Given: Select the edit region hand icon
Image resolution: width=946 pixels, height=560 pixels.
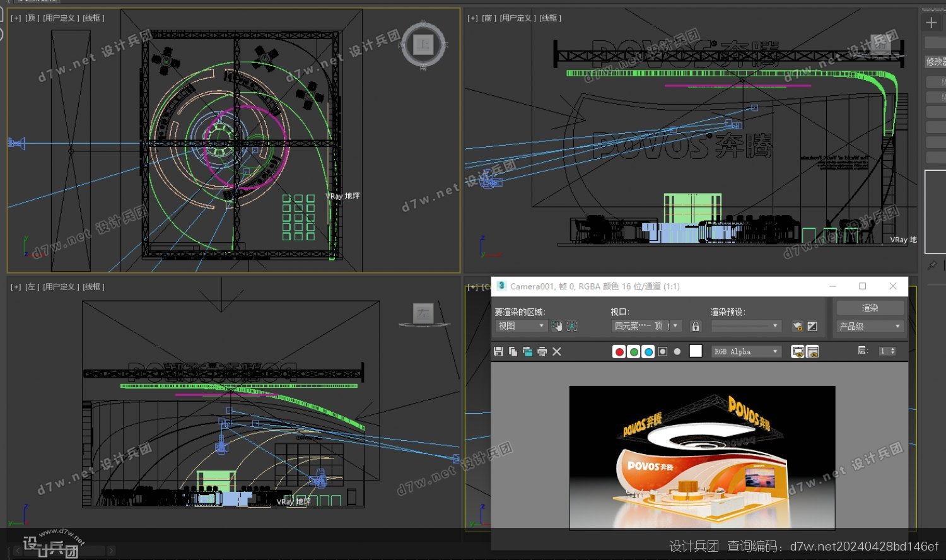Looking at the screenshot, I should pos(557,326).
